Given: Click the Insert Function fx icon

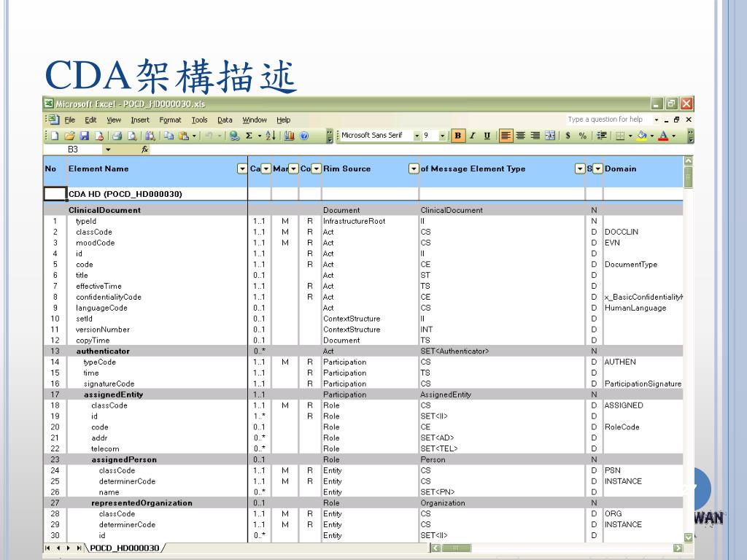Looking at the screenshot, I should coord(145,149).
